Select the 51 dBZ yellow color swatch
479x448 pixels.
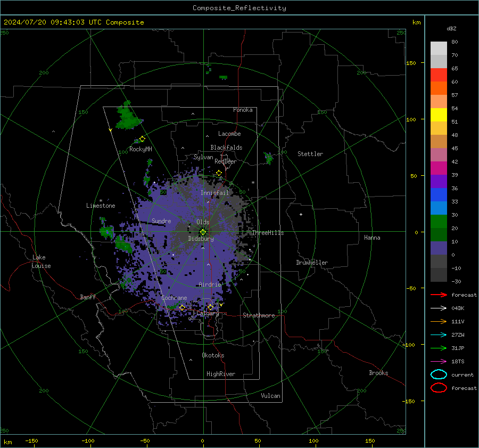pyautogui.click(x=439, y=115)
